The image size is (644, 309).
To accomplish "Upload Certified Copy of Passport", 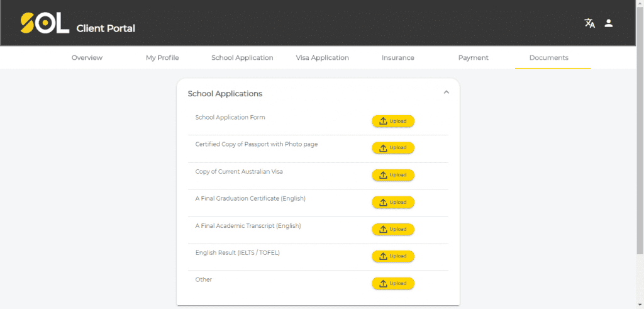I will click(393, 147).
